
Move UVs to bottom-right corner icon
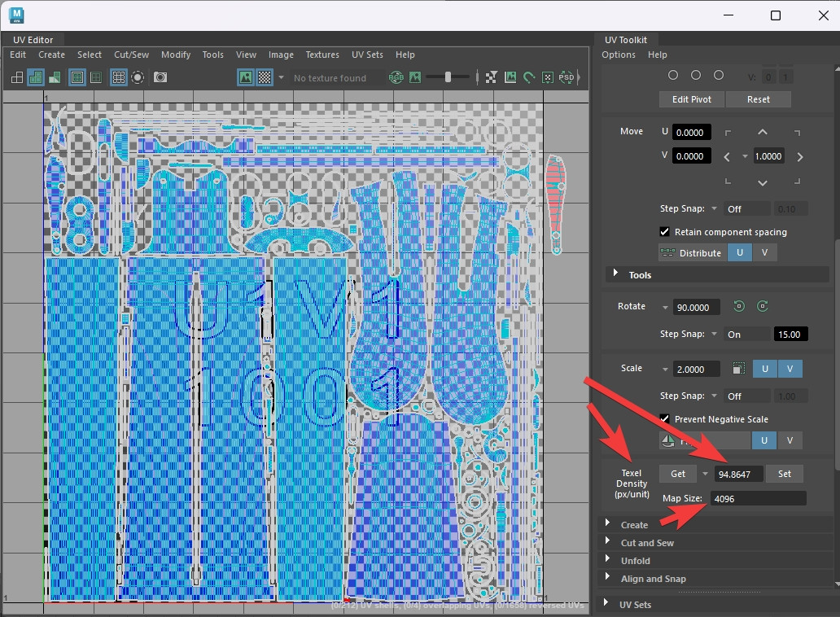point(797,182)
